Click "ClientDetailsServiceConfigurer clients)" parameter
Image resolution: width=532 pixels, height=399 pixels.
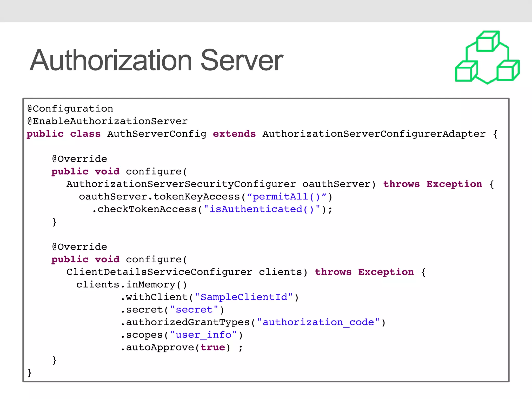[x=187, y=272]
